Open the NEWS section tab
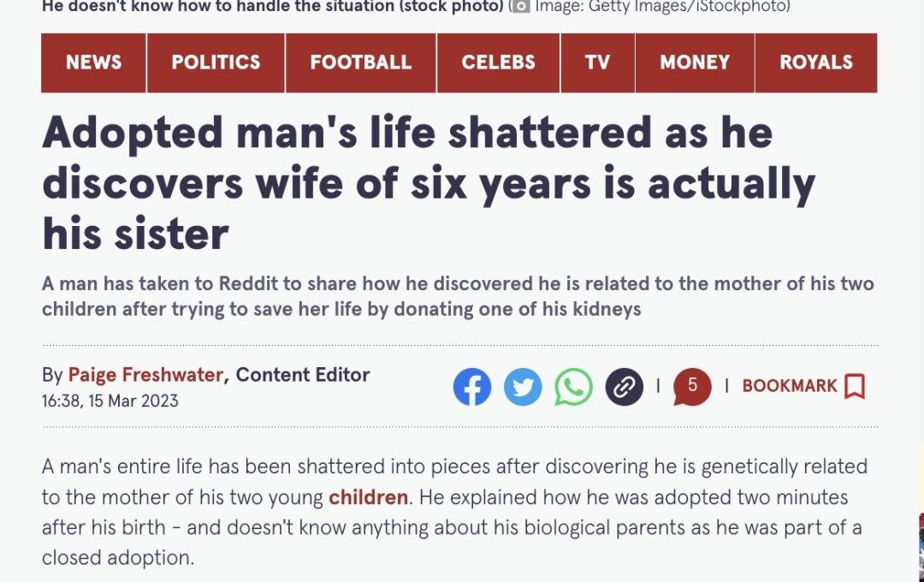The image size is (924, 582). (x=94, y=62)
